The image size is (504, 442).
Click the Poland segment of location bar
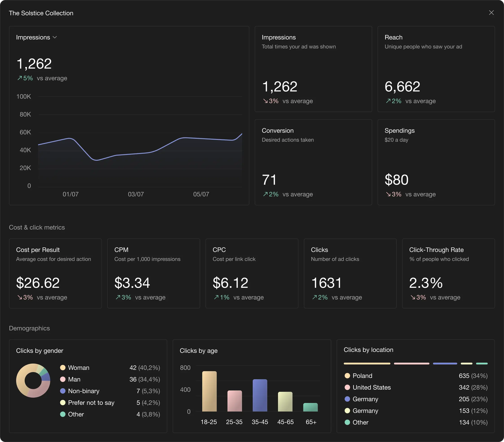pos(367,363)
